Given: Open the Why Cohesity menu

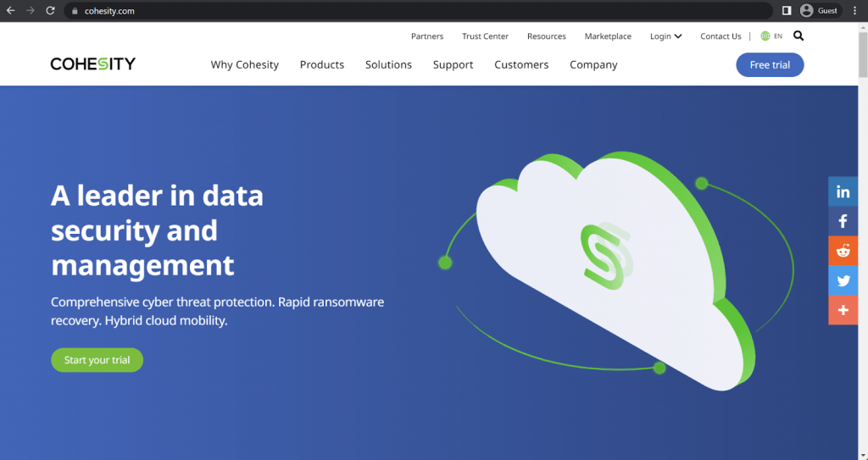Looking at the screenshot, I should [245, 64].
